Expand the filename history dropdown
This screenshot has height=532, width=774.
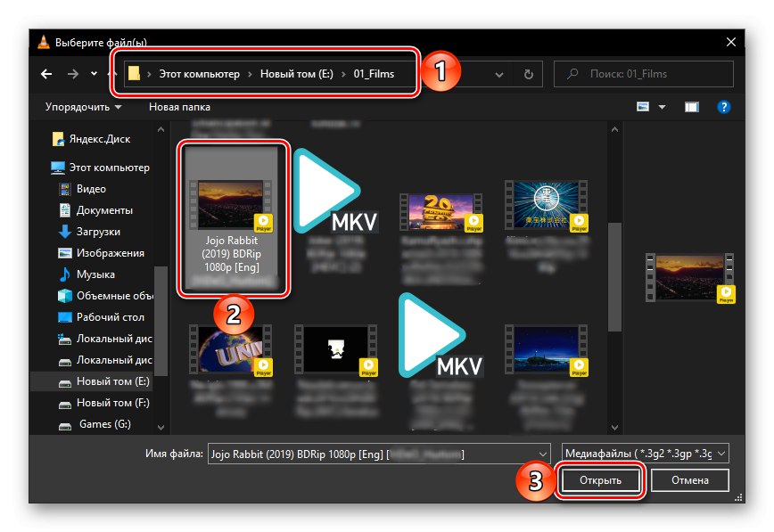[543, 454]
